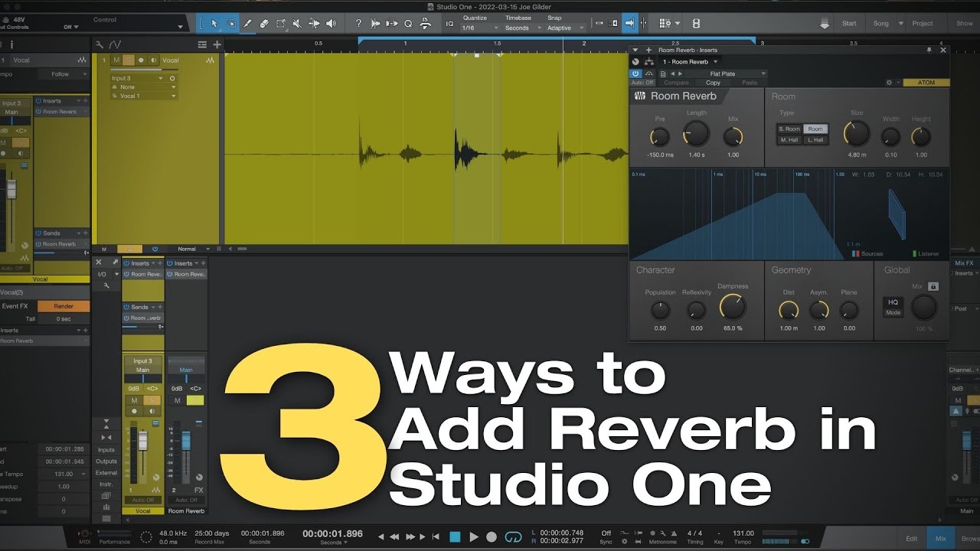
Task: Rewind using transport rewind button
Action: (395, 537)
